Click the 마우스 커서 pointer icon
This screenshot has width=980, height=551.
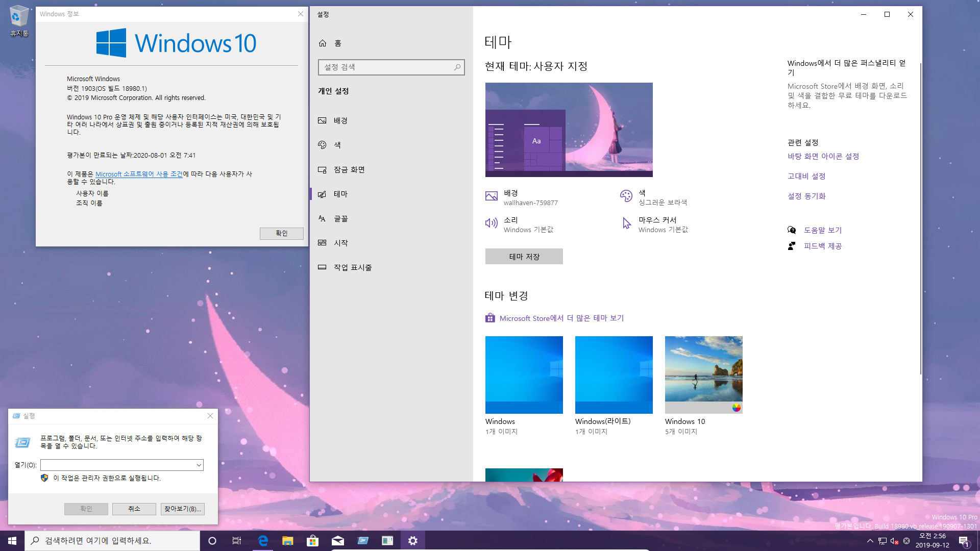[x=626, y=223]
